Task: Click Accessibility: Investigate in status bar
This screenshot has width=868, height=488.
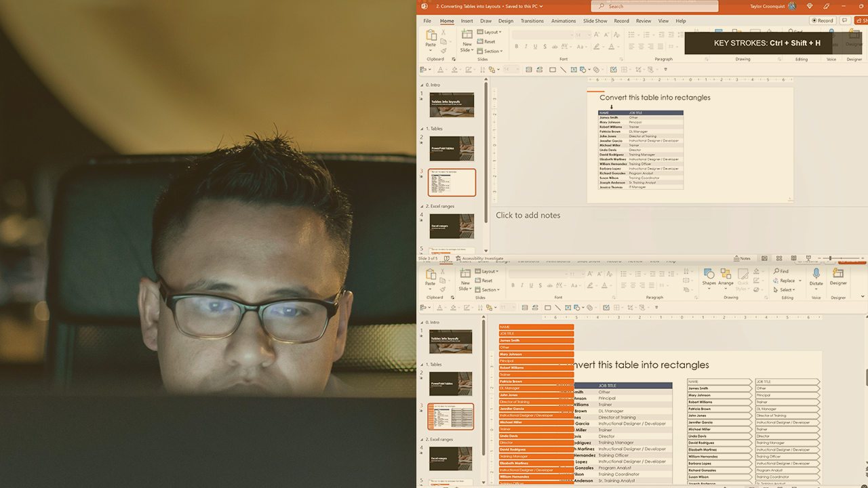Action: click(x=479, y=258)
